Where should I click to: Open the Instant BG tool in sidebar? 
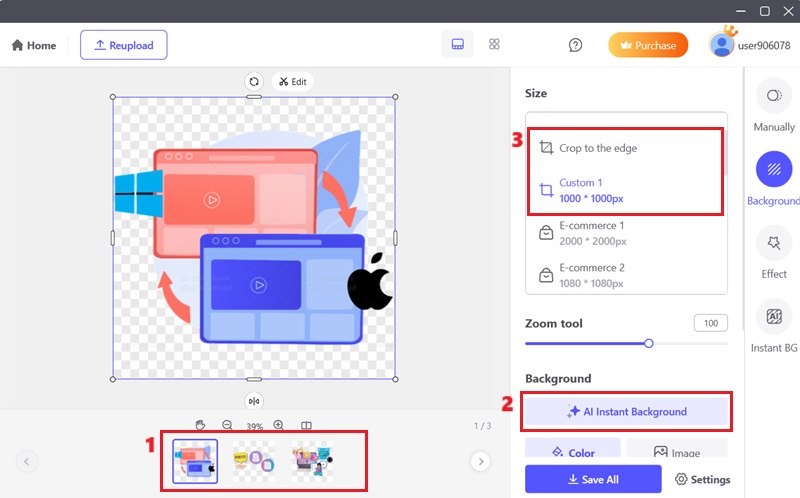773,326
